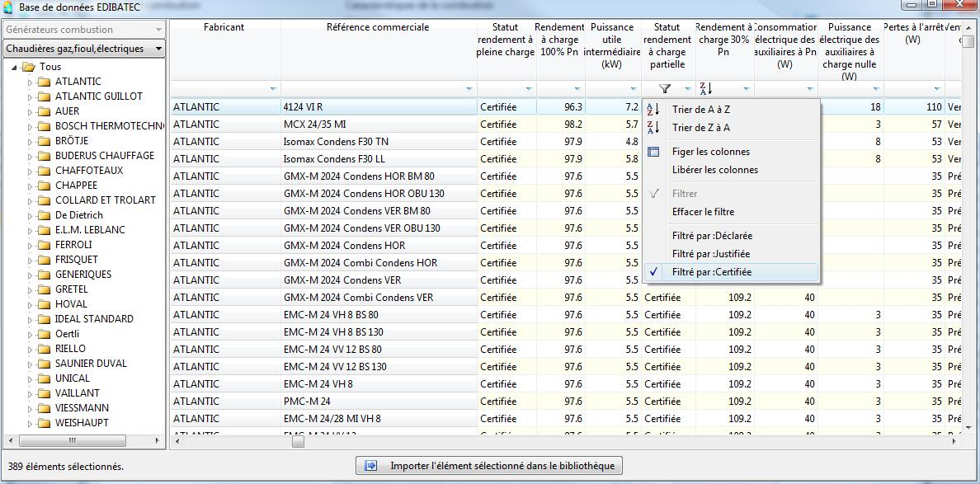The width and height of the screenshot is (980, 484).
Task: Click the grid vertical scrollbar's down arrow
Action: pos(968,427)
